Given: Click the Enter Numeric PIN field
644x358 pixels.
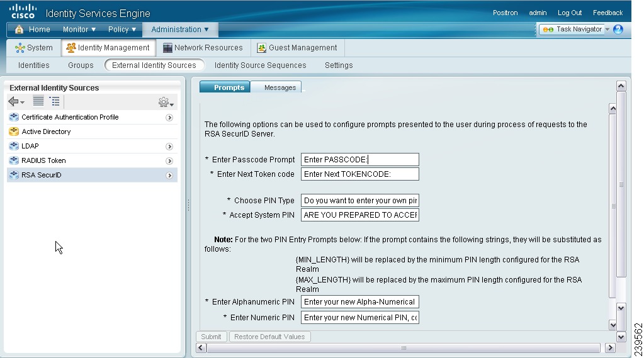Looking at the screenshot, I should click(360, 317).
